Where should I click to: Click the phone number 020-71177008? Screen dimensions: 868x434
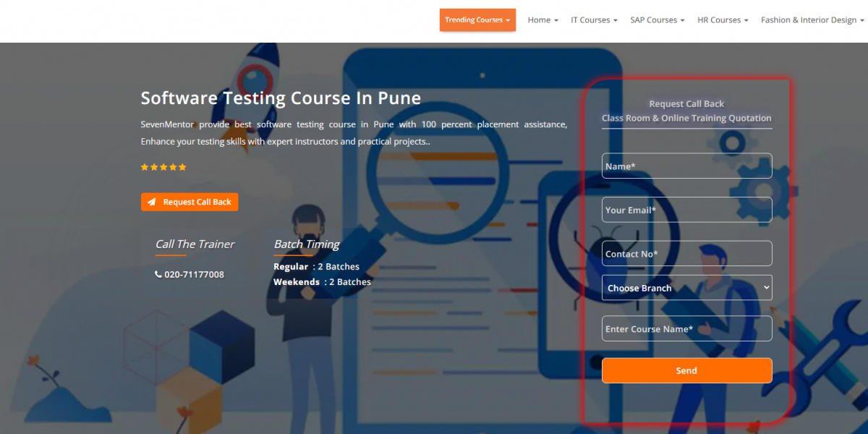(x=194, y=275)
